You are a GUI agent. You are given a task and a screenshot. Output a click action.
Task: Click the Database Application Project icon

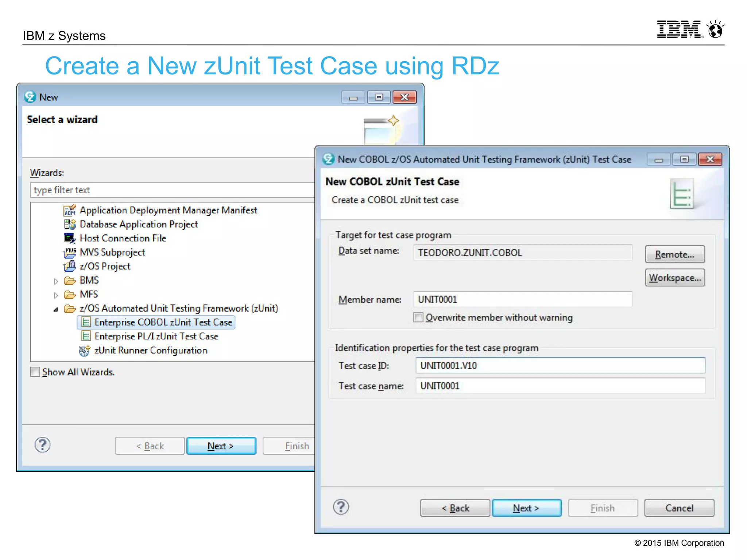[x=70, y=224]
